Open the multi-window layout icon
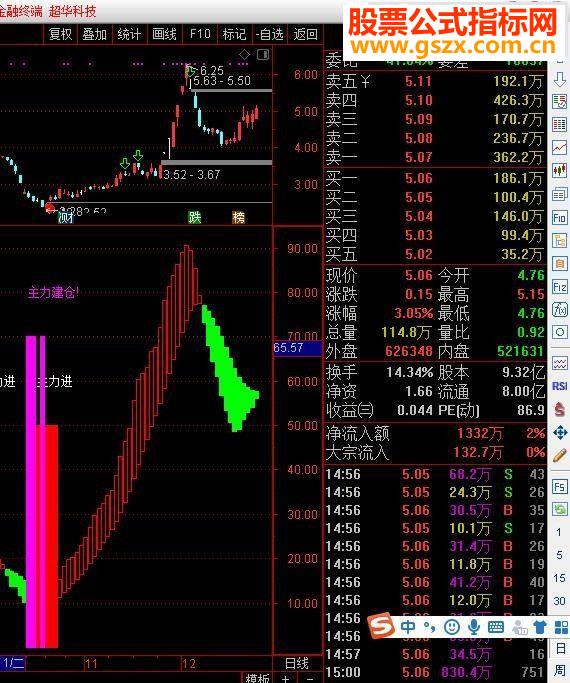 pyautogui.click(x=560, y=193)
